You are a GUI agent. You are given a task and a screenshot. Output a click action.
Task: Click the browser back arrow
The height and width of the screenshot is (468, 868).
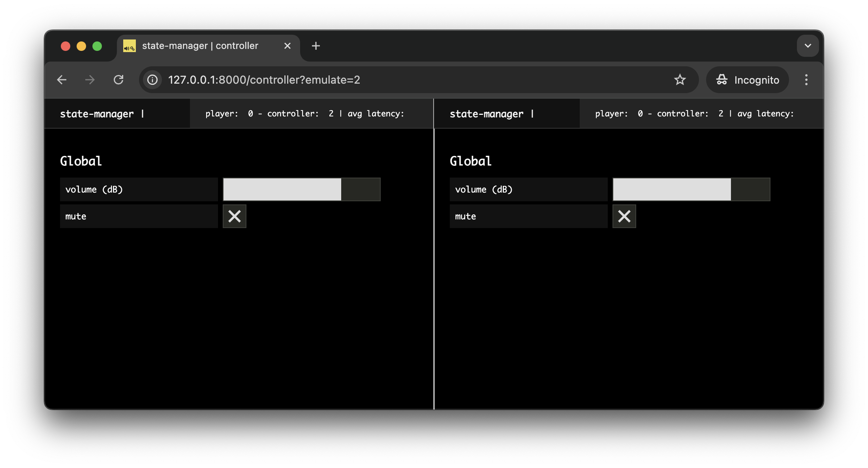coord(62,80)
